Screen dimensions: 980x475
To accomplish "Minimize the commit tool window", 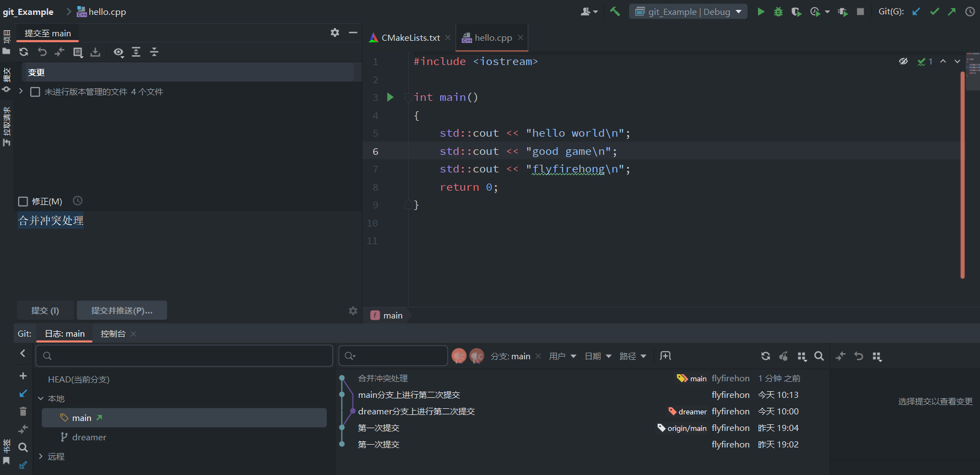I will 353,33.
